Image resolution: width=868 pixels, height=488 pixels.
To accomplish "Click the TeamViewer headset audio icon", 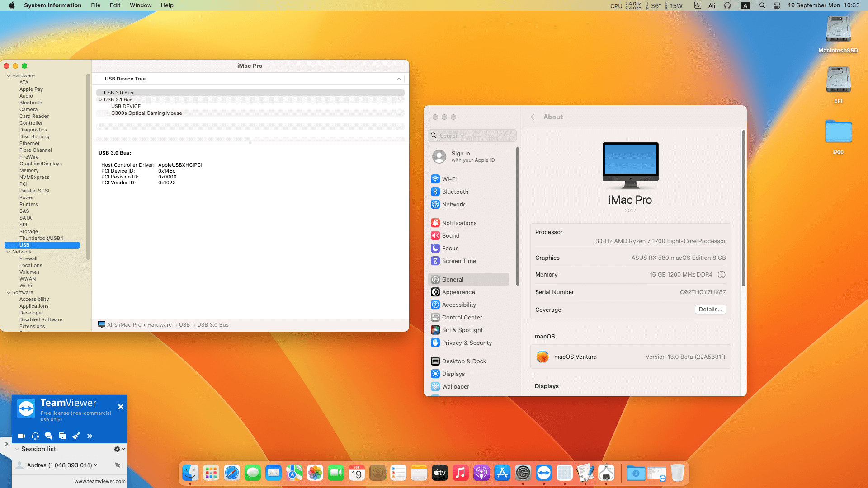I will [35, 436].
